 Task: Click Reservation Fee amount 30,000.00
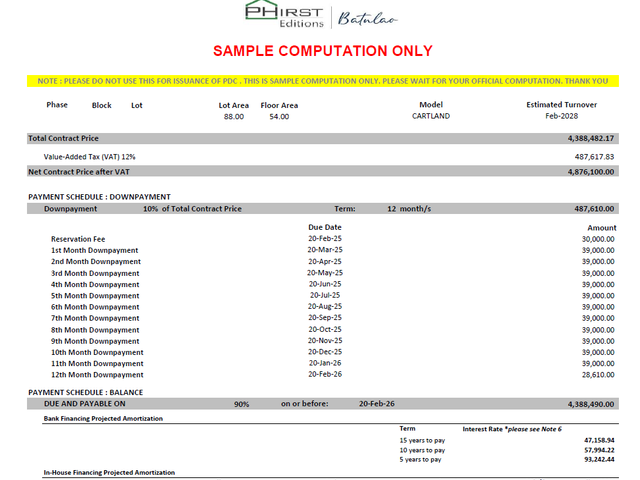click(x=598, y=239)
